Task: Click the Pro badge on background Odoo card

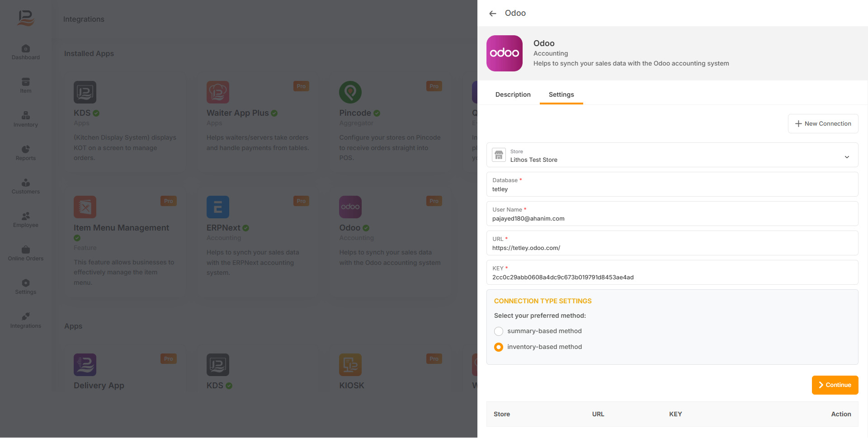Action: pyautogui.click(x=434, y=201)
